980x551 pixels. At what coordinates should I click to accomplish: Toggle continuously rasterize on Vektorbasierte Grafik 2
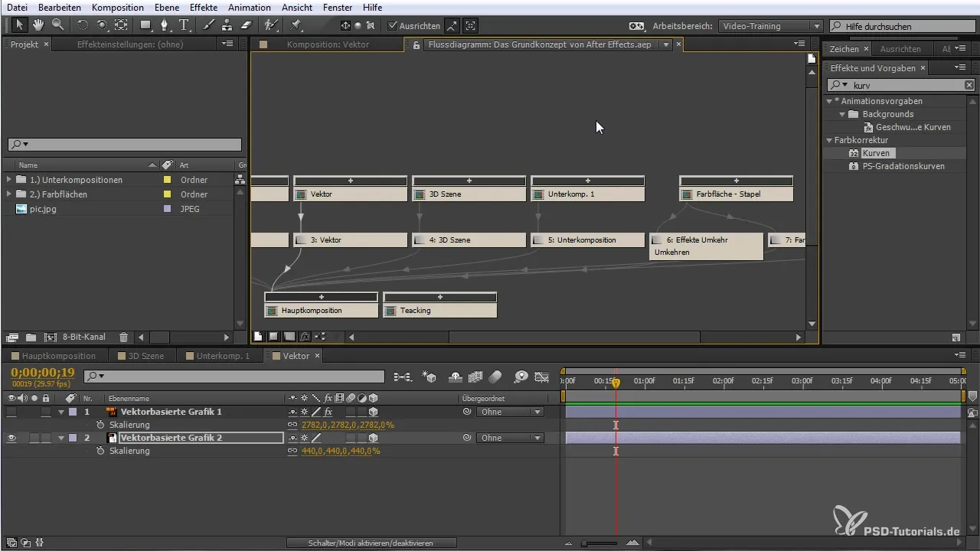click(304, 438)
